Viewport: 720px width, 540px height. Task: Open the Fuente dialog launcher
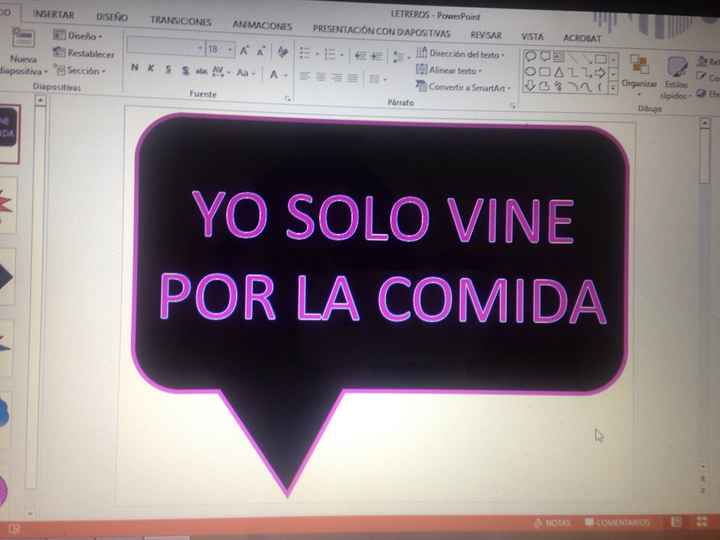tap(288, 99)
